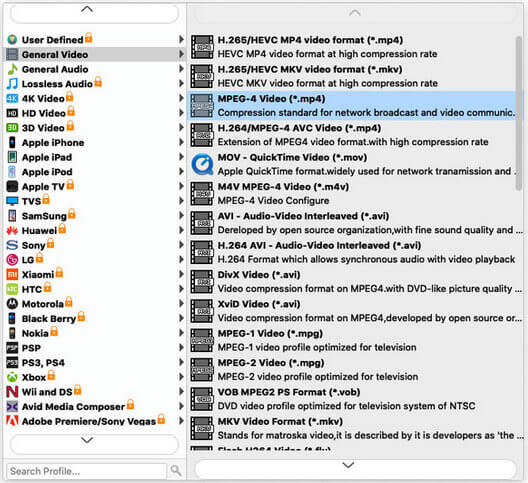Expand the PS3, PS4 submenu arrow
528x483 pixels.
tap(181, 362)
